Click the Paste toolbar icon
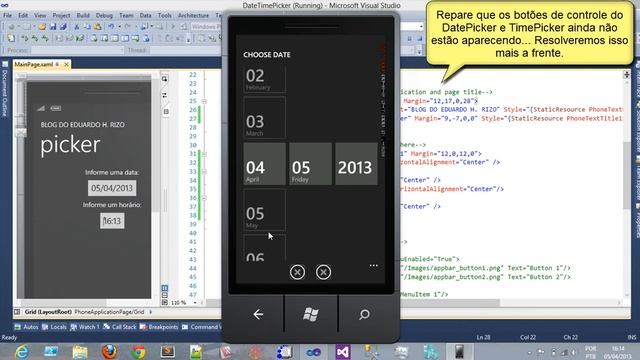640x360 pixels. tap(98, 27)
